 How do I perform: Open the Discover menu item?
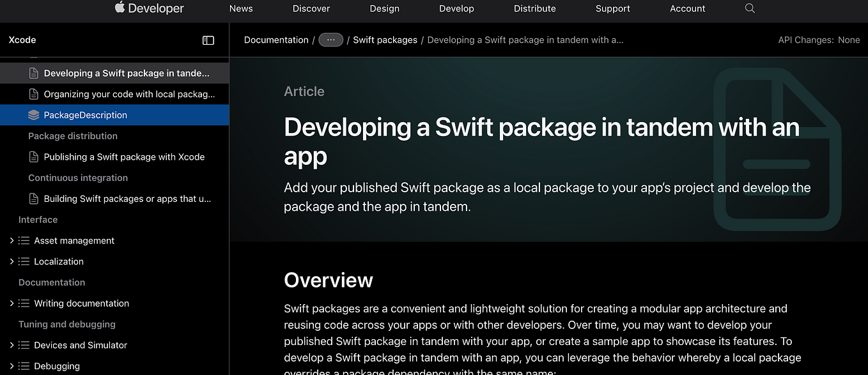(311, 8)
